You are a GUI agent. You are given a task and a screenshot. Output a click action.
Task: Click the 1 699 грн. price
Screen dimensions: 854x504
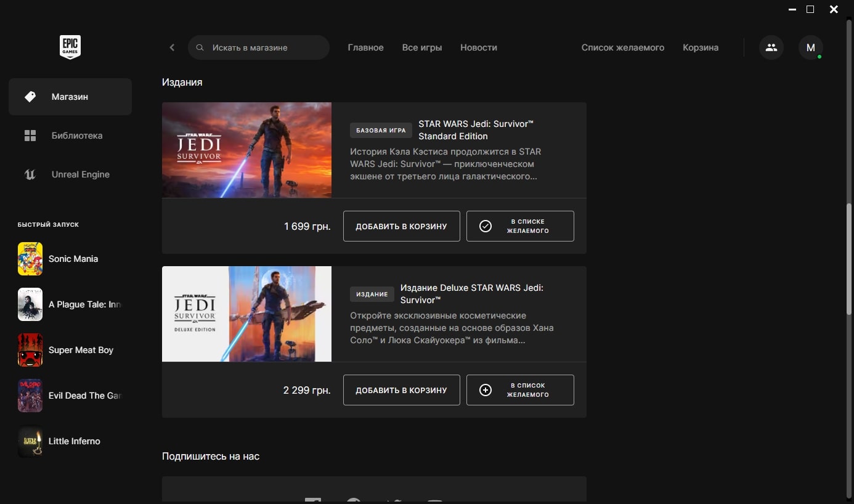[307, 226]
